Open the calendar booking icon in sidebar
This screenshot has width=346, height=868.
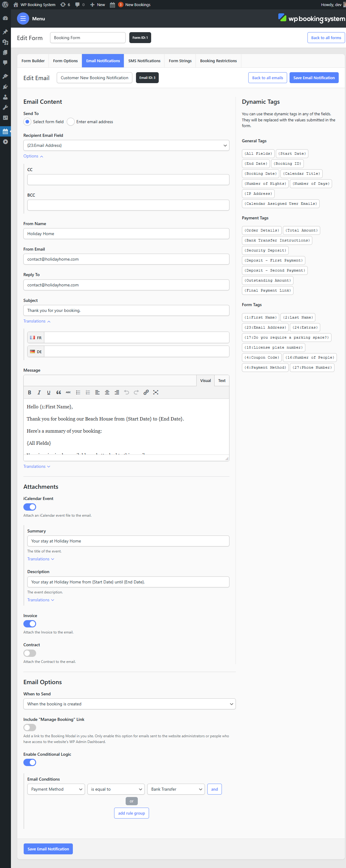pos(5,131)
